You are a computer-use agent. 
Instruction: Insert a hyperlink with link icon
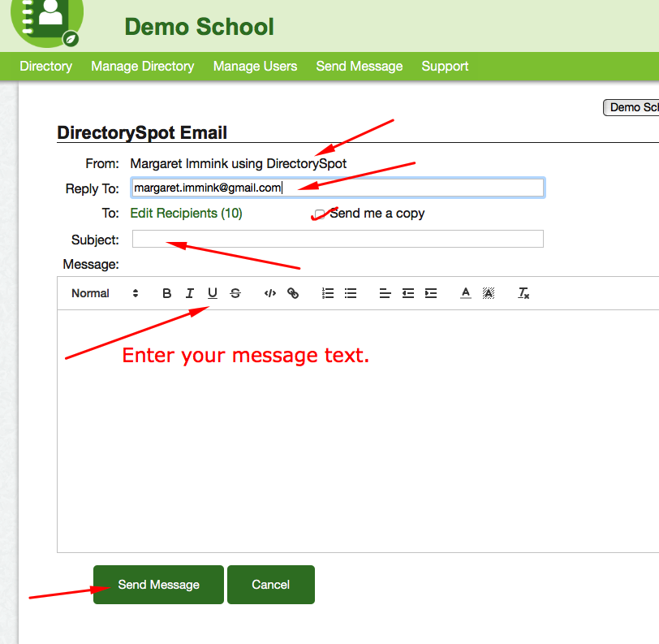[x=293, y=293]
